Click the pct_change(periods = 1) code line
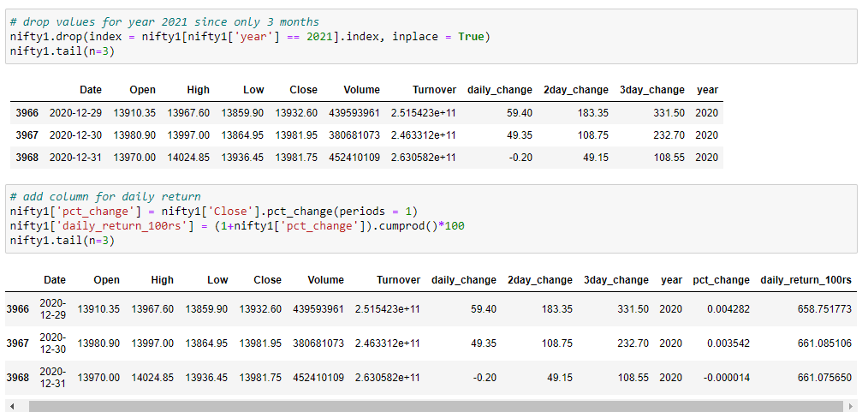868x412 pixels. 214,212
